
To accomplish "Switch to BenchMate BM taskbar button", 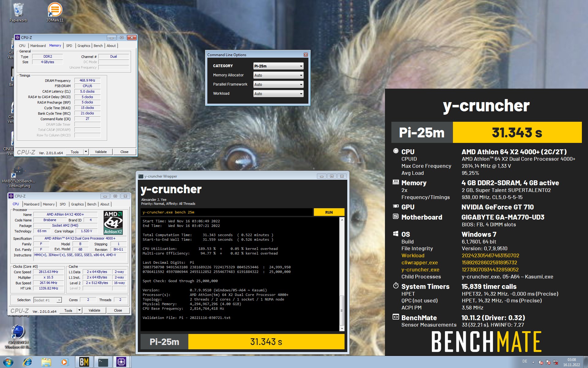I will click(84, 362).
